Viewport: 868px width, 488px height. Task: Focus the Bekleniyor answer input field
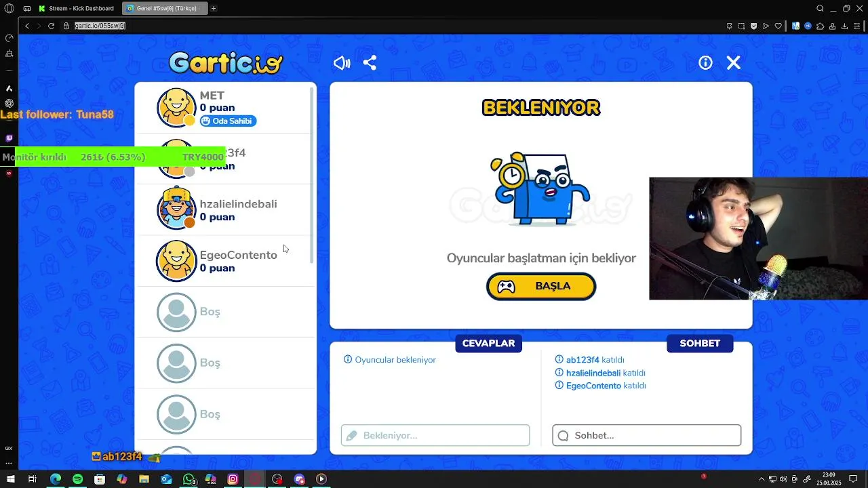(435, 435)
